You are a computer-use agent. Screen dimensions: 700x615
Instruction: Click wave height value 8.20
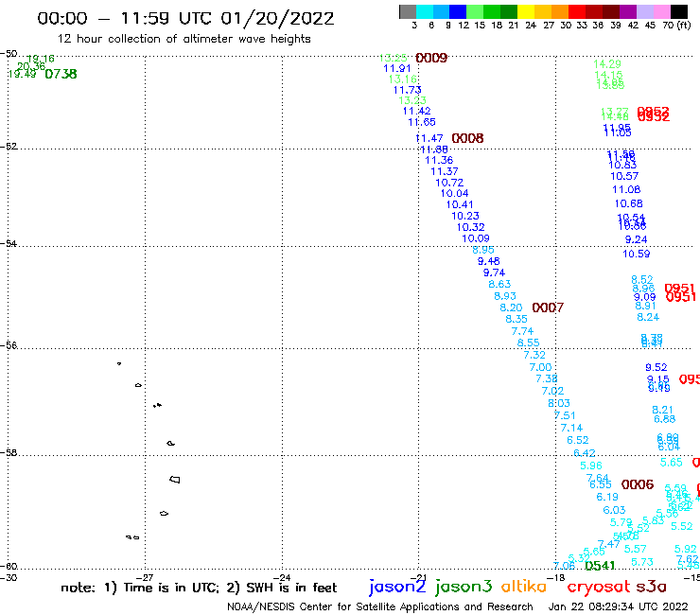click(x=511, y=307)
